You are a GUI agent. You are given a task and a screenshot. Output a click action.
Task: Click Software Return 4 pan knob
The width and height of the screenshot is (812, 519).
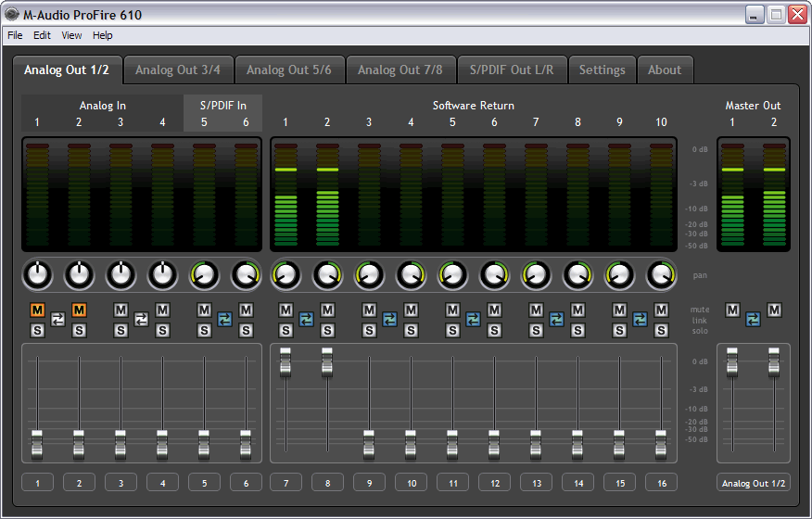click(x=412, y=275)
